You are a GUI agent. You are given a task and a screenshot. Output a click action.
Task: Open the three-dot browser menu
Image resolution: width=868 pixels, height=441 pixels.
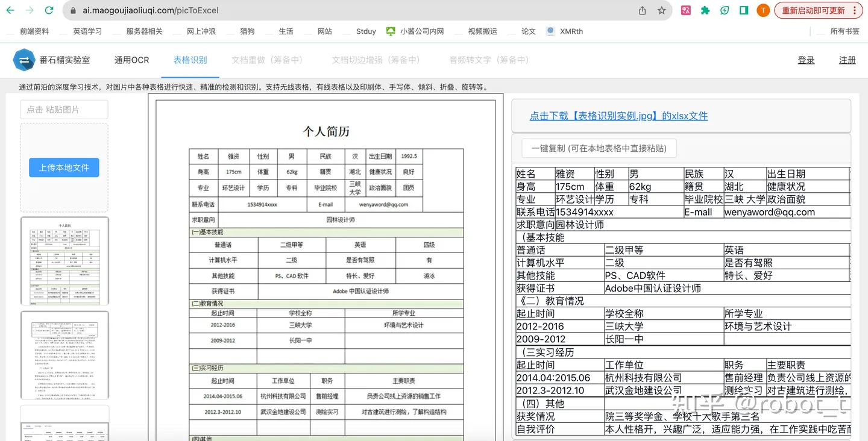855,10
